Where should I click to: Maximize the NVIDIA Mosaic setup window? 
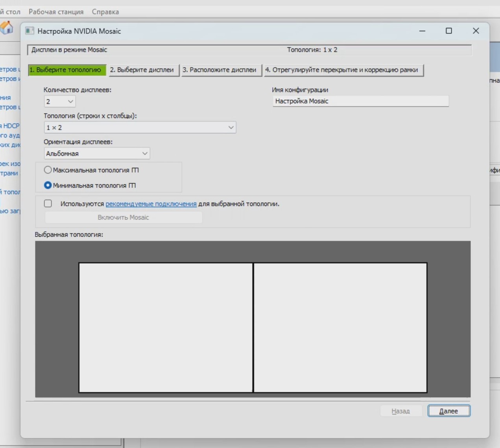pos(449,31)
